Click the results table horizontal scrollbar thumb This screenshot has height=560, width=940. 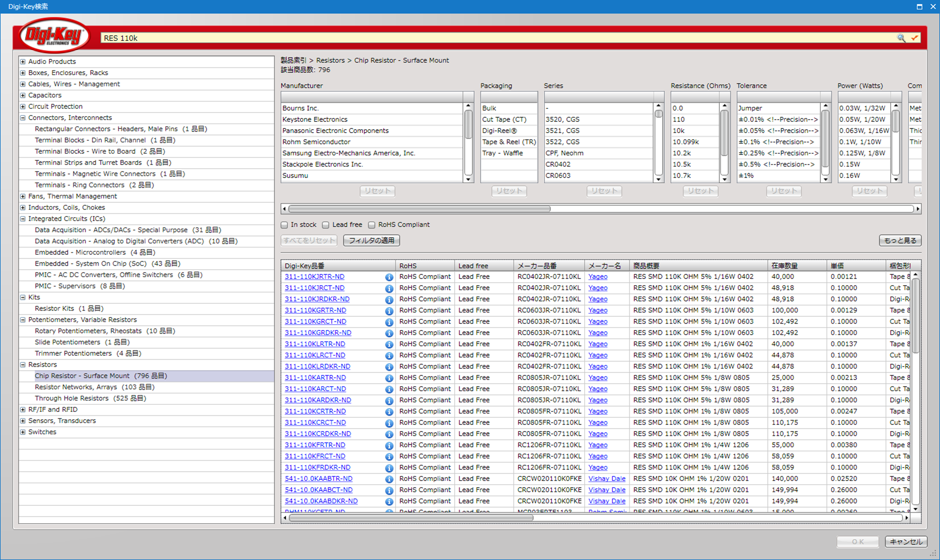coord(411,518)
